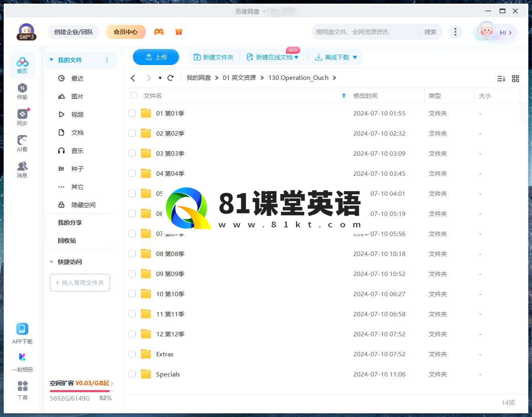Viewport: 532px width, 417px height.
Task: Check the box for 12 第12季
Action: [x=132, y=334]
